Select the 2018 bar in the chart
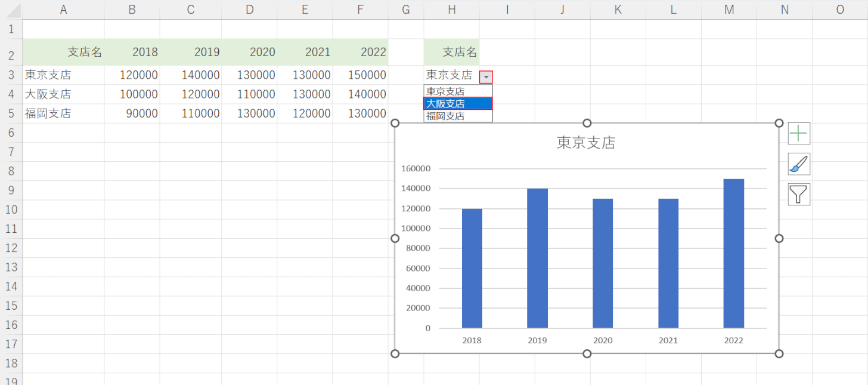 pos(472,269)
